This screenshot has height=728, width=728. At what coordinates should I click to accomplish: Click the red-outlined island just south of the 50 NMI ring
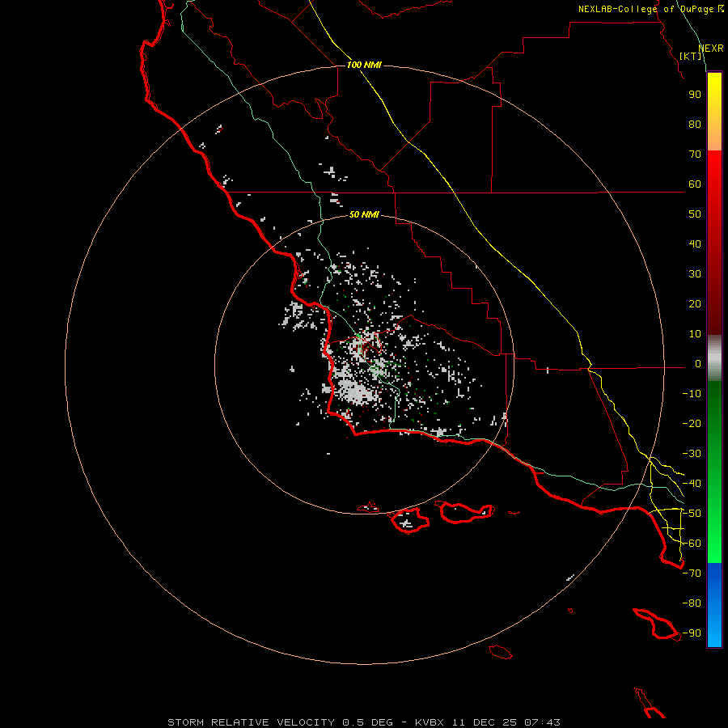click(x=410, y=520)
